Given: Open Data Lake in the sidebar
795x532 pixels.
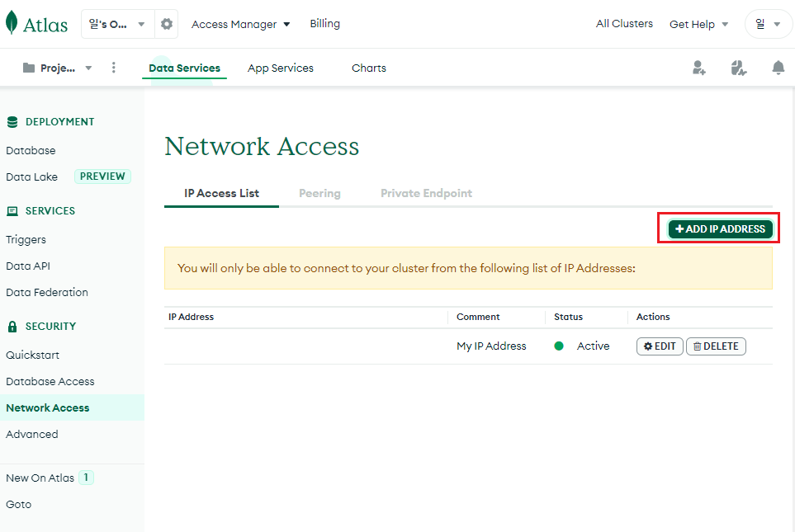Looking at the screenshot, I should pos(32,177).
